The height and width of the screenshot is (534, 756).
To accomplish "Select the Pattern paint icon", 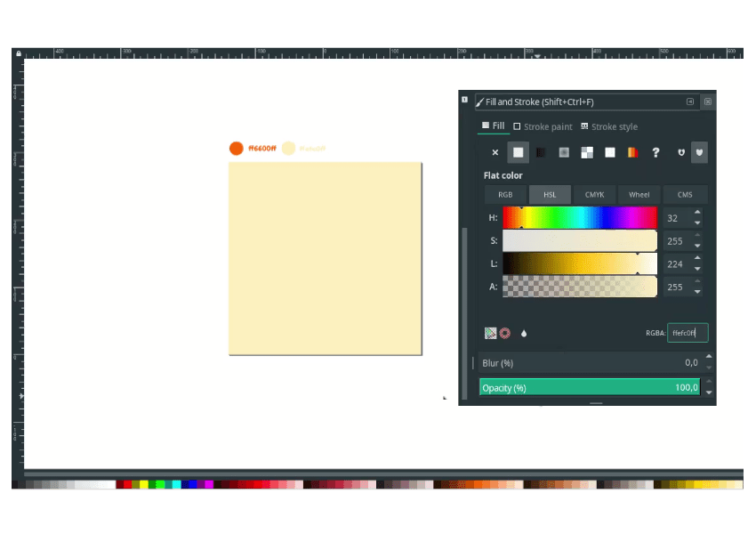I will (610, 152).
